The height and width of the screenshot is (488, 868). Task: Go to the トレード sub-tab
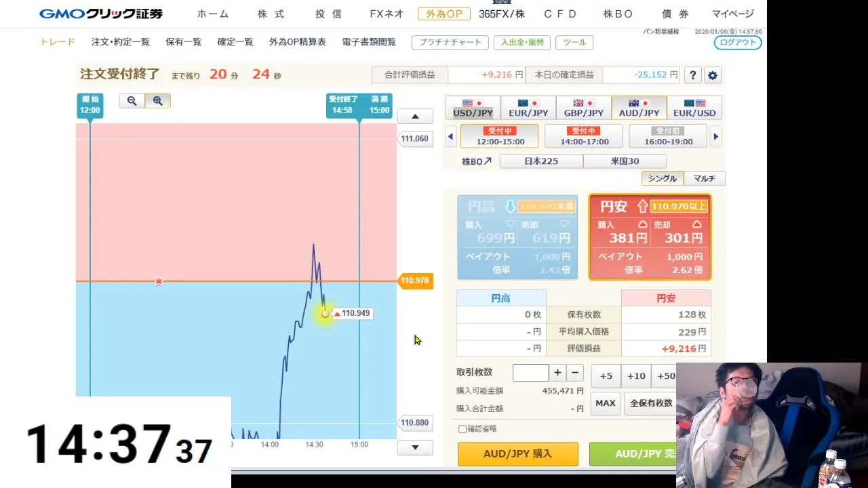(58, 42)
